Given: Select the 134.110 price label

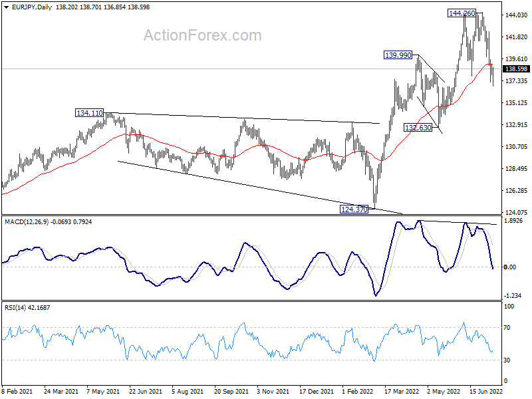Looking at the screenshot, I should (x=90, y=113).
